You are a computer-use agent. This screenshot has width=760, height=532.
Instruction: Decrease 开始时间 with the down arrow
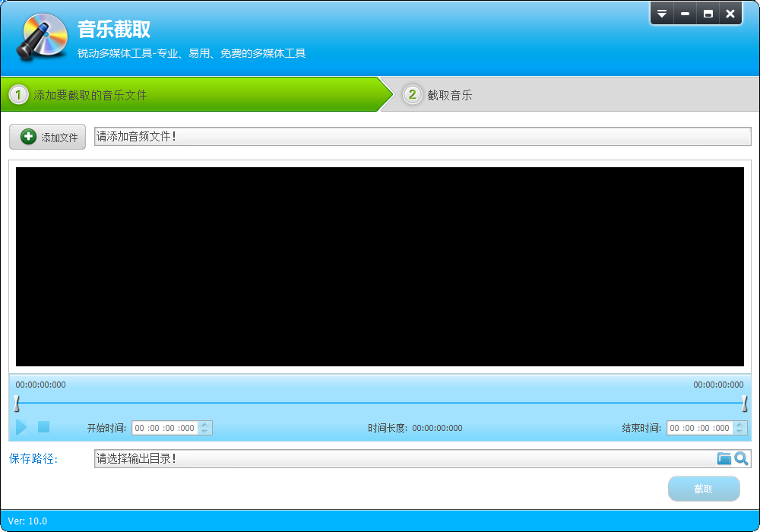205,431
